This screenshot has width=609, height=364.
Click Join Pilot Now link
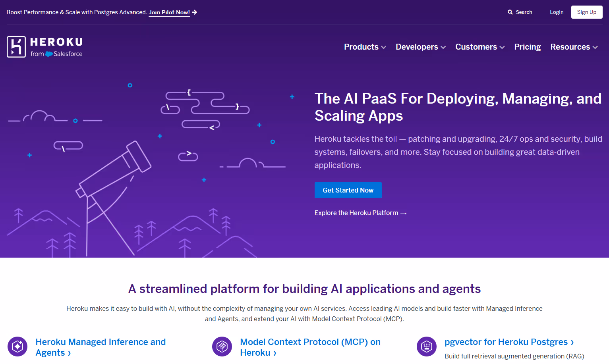coord(169,12)
